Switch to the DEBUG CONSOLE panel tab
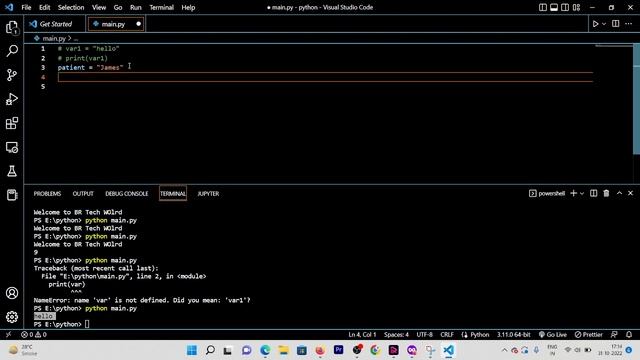The height and width of the screenshot is (360, 640). (x=127, y=193)
